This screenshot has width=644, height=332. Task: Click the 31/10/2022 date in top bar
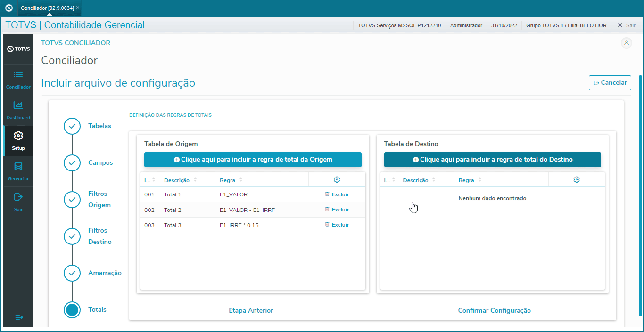coord(504,25)
